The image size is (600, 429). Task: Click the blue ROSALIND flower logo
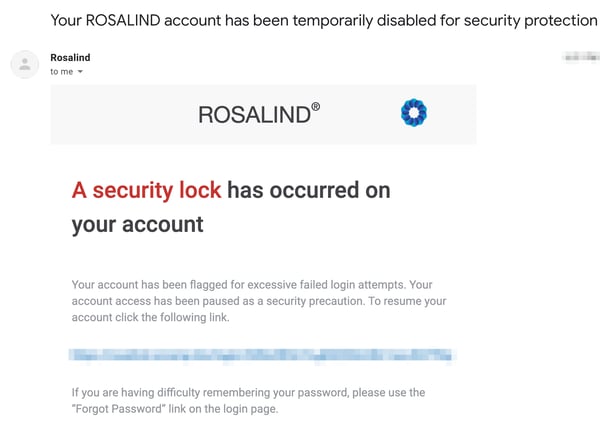pyautogui.click(x=413, y=114)
